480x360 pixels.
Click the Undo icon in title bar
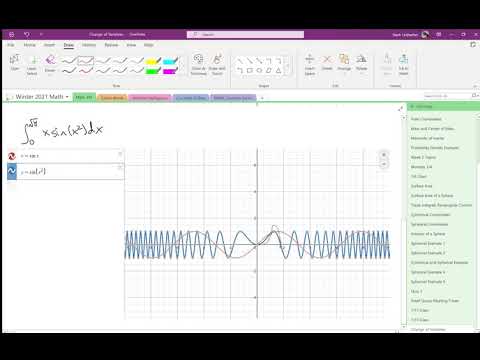tap(27, 34)
